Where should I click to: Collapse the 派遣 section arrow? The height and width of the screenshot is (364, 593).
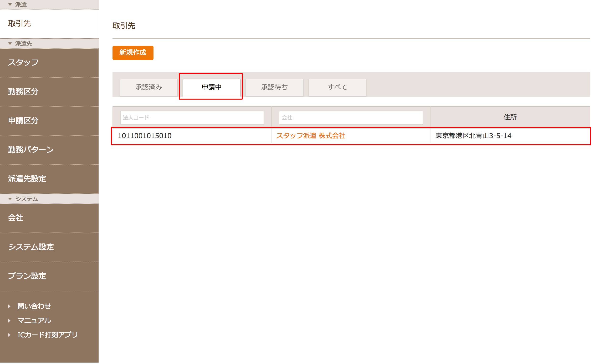10,4
